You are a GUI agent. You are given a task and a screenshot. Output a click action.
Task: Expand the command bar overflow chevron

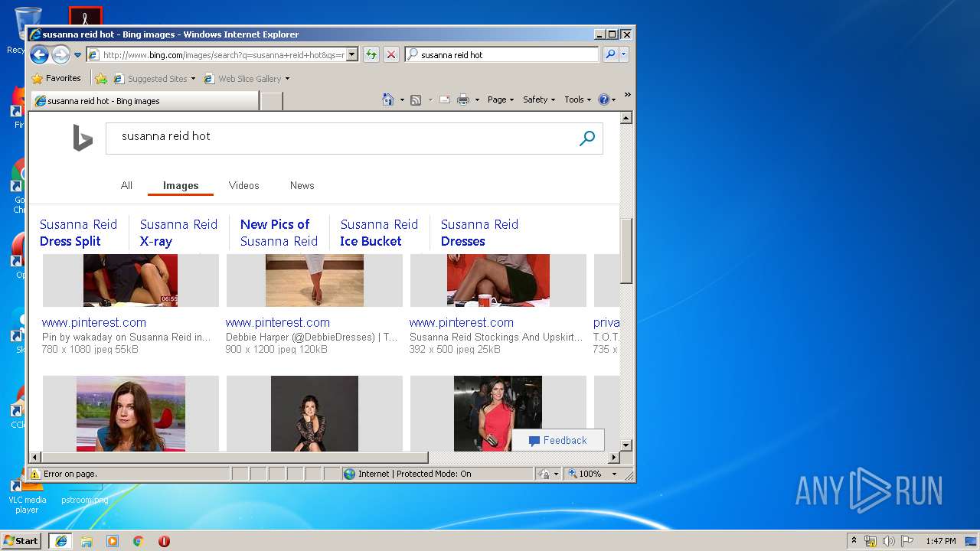tap(627, 95)
